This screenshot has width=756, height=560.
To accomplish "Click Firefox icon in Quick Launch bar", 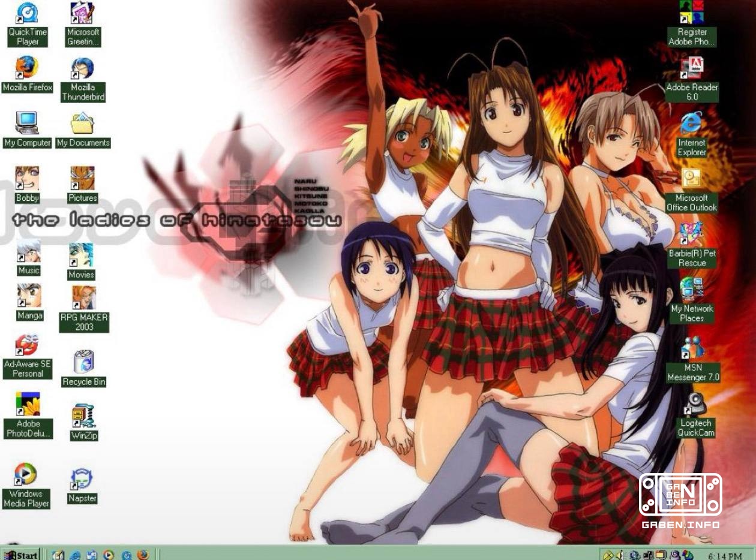I will click(x=143, y=555).
